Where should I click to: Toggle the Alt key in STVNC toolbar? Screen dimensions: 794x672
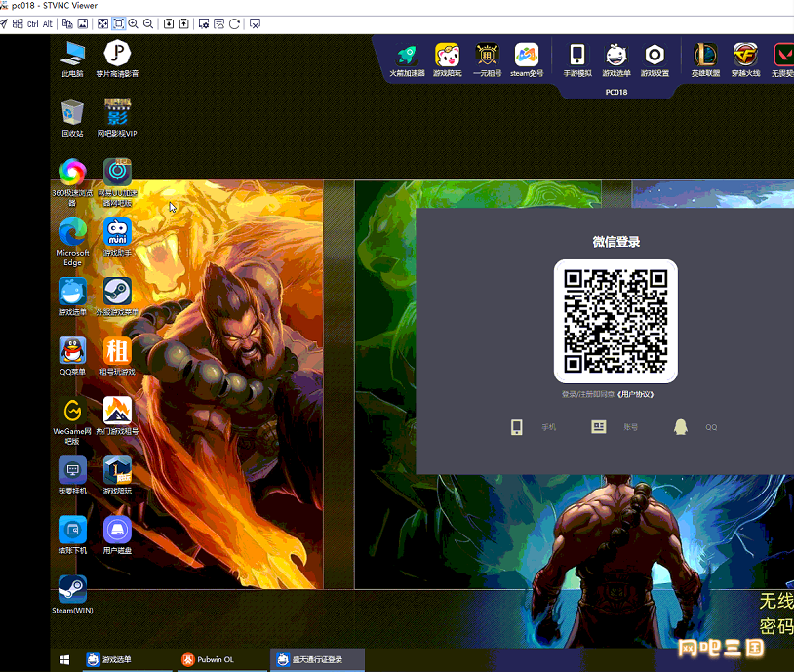48,23
